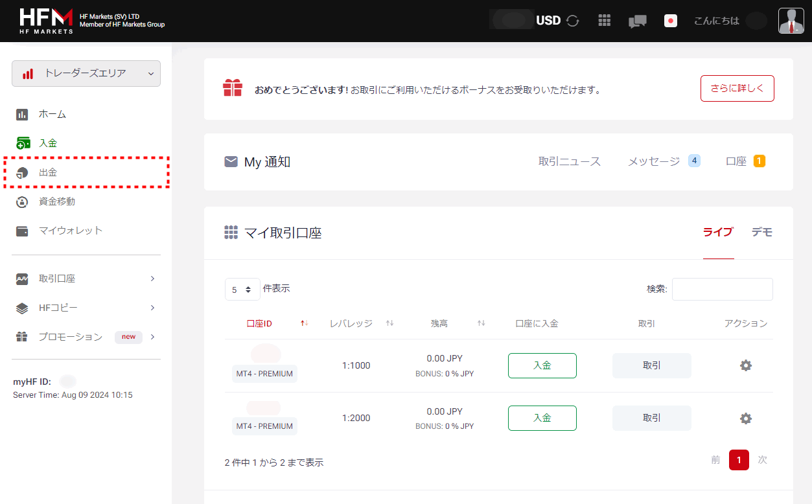The height and width of the screenshot is (504, 812).
Task: Open the user profile avatar
Action: click(791, 21)
